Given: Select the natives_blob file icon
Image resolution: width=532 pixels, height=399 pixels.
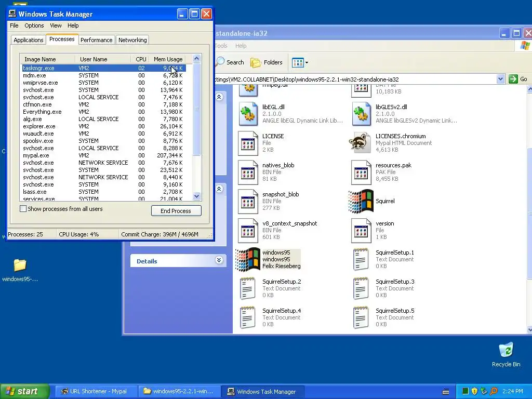Looking at the screenshot, I should point(248,172).
